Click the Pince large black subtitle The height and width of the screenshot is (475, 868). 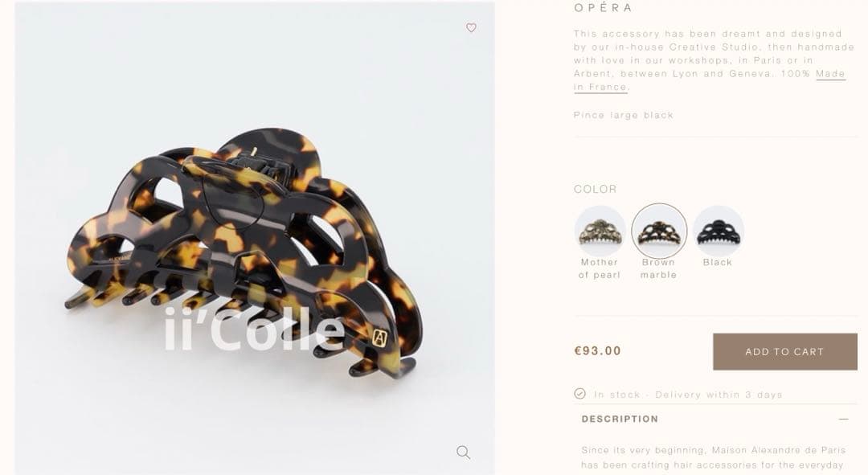point(624,115)
